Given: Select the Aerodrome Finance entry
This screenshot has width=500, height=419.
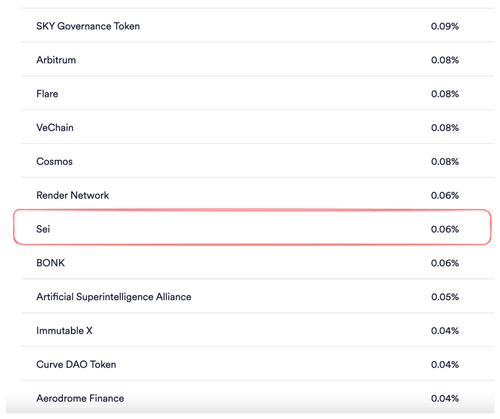Looking at the screenshot, I should click(257, 398).
